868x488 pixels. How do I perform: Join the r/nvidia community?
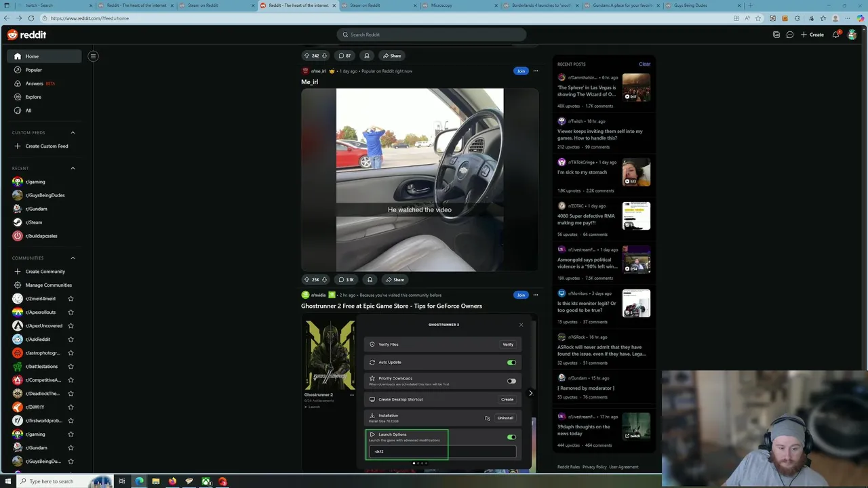tap(521, 295)
